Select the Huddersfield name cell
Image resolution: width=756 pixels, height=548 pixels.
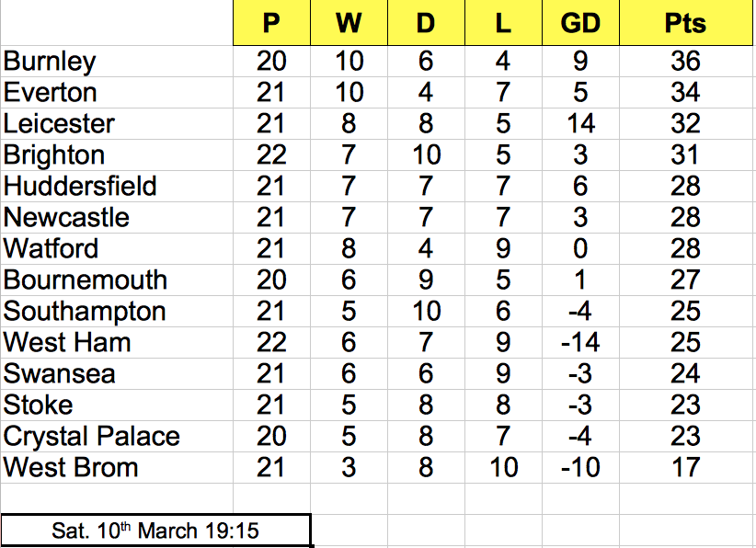117,187
